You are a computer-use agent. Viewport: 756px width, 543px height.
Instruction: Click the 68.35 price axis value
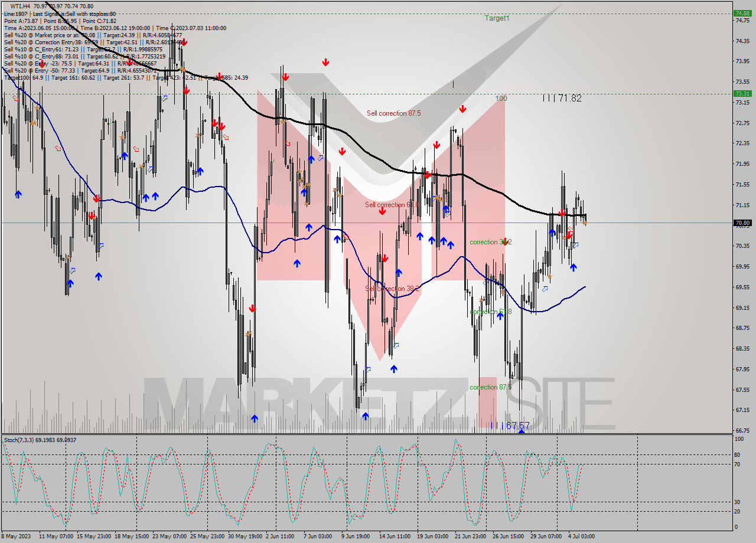click(742, 348)
